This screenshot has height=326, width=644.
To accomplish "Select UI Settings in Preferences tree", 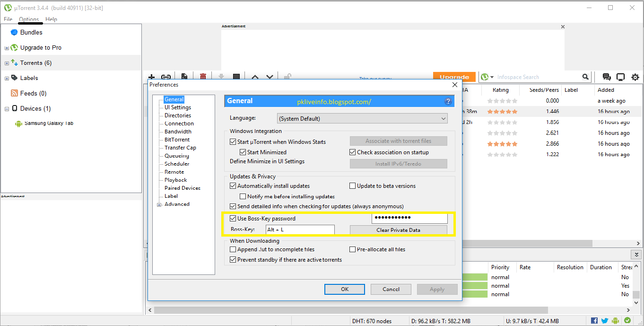I will 178,107.
